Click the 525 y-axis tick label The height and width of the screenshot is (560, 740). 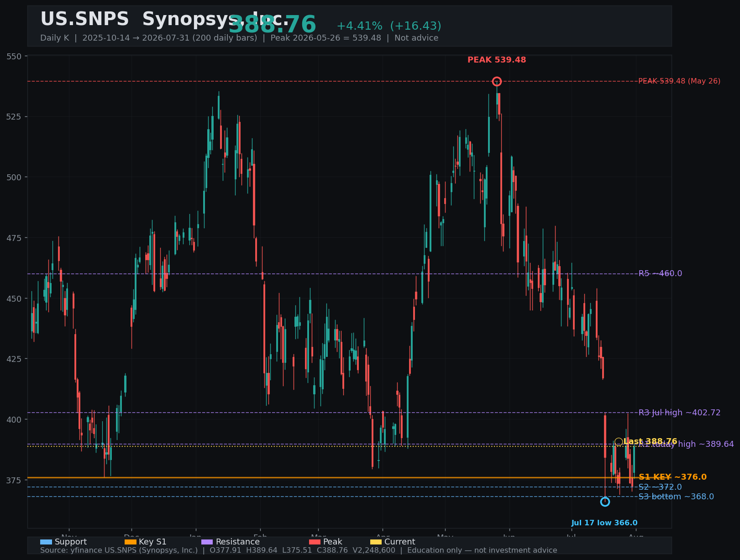(x=14, y=117)
